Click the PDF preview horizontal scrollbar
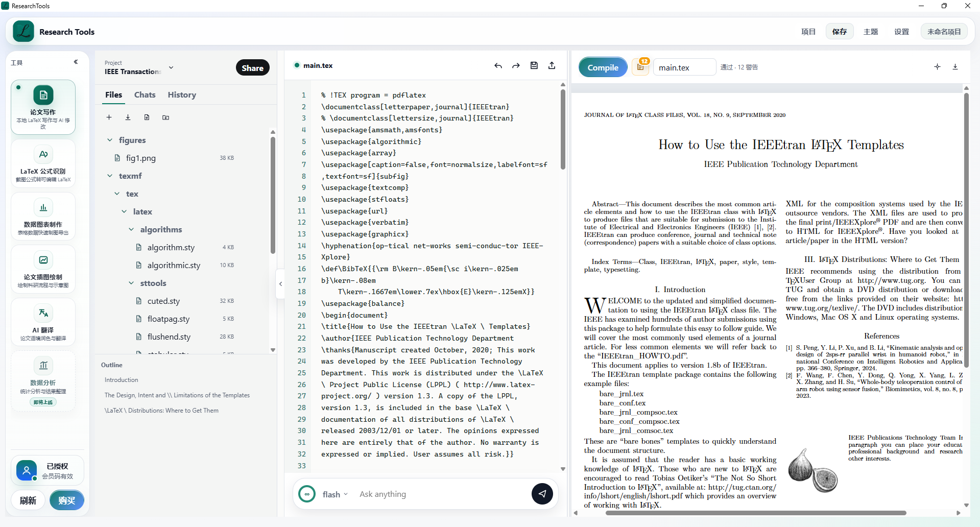 [756, 513]
